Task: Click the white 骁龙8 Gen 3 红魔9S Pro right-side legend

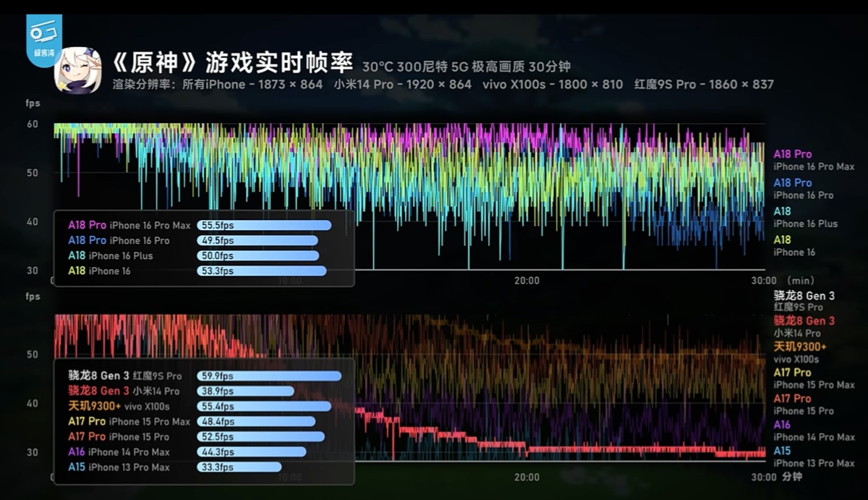Action: point(804,301)
